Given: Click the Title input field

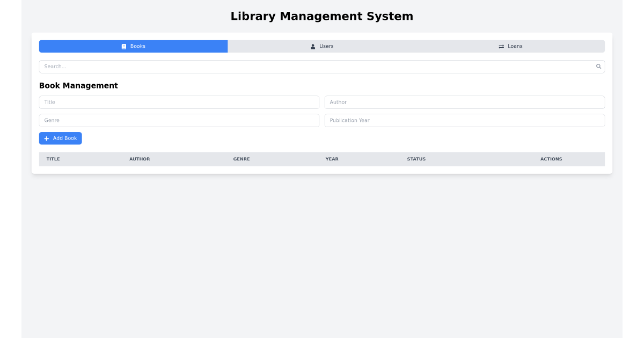Looking at the screenshot, I should [x=179, y=102].
